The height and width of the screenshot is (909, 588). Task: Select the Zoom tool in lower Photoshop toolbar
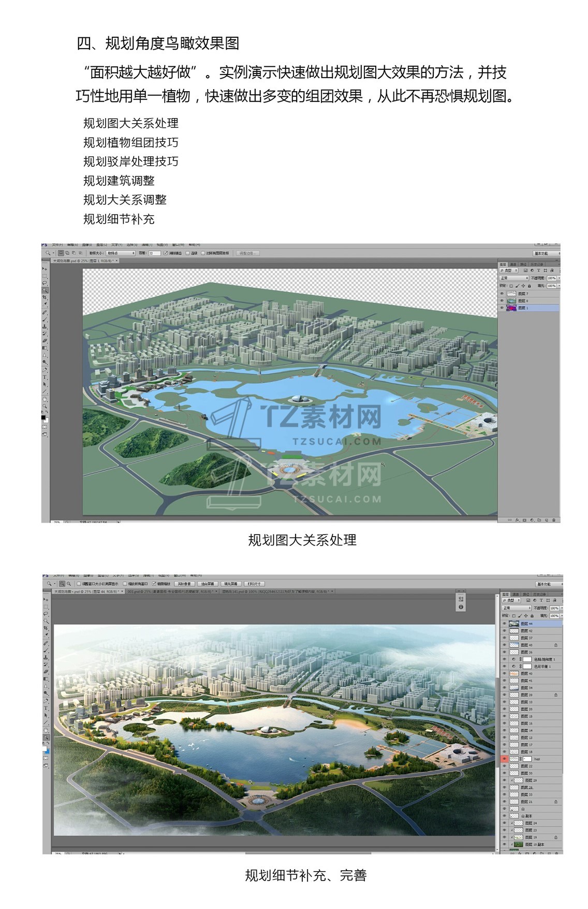coord(46,737)
